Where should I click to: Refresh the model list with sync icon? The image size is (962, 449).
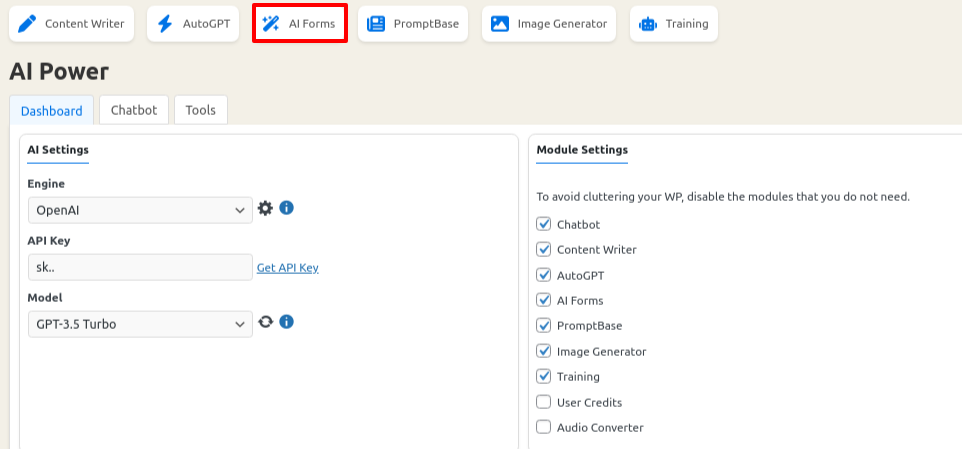pos(265,321)
